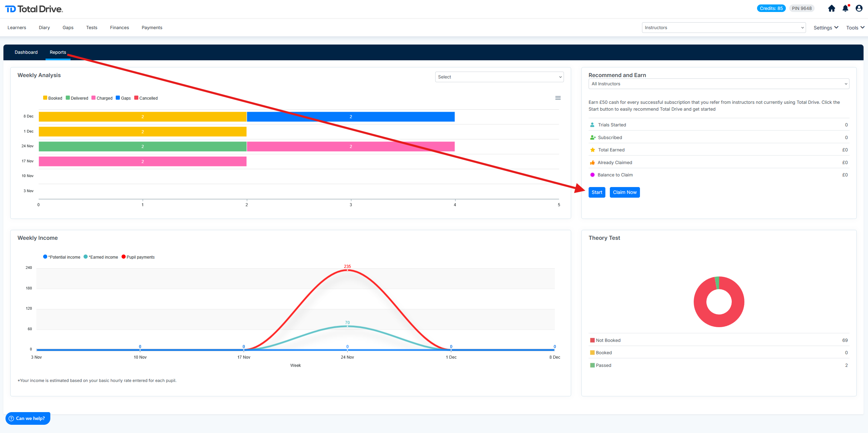Viewport: 868px width, 433px height.
Task: Open the Instructors dropdown
Action: click(x=724, y=28)
